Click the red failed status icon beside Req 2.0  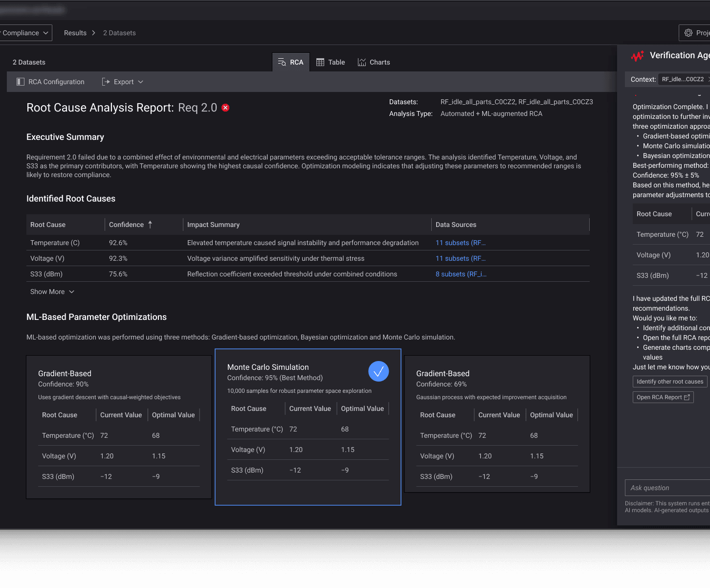click(x=225, y=108)
